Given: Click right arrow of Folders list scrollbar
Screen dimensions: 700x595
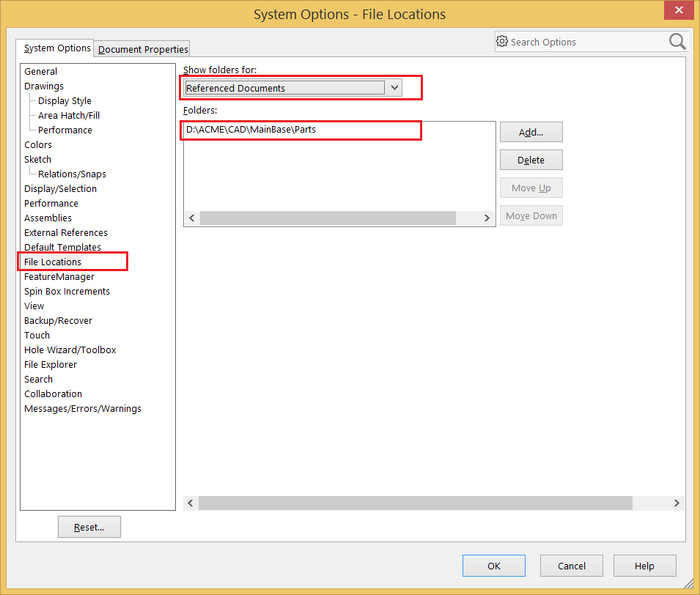Looking at the screenshot, I should (486, 218).
